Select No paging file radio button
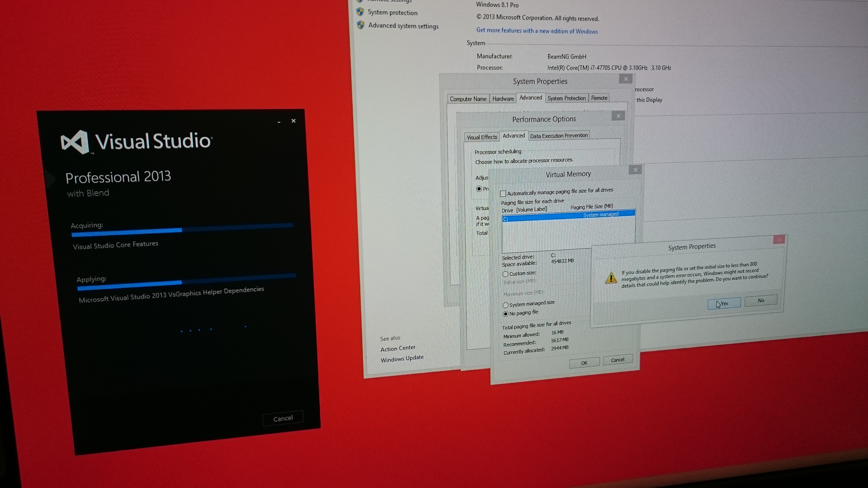Viewport: 868px width, 488px height. pyautogui.click(x=505, y=314)
